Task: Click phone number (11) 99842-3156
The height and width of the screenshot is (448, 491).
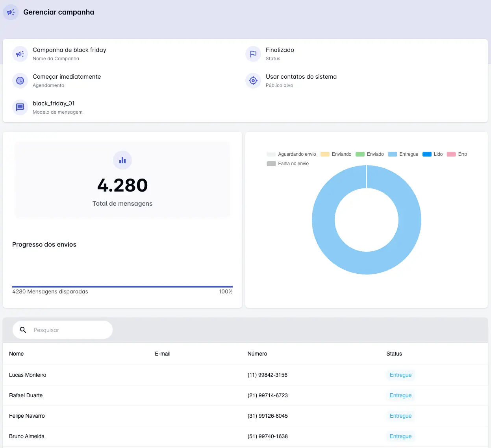Action: 267,375
